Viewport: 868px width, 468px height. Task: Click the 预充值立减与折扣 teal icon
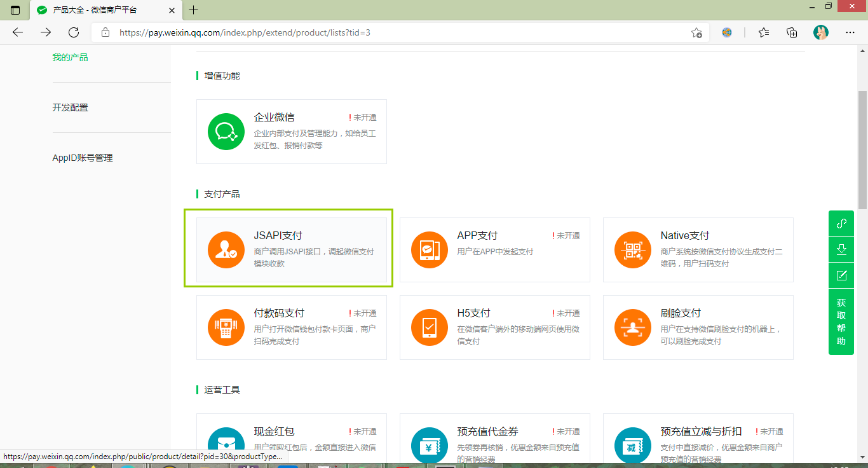click(633, 444)
